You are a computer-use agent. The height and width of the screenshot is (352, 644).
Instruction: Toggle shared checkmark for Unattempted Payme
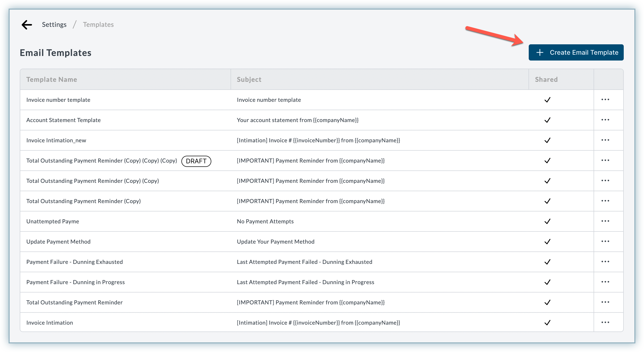pos(547,221)
